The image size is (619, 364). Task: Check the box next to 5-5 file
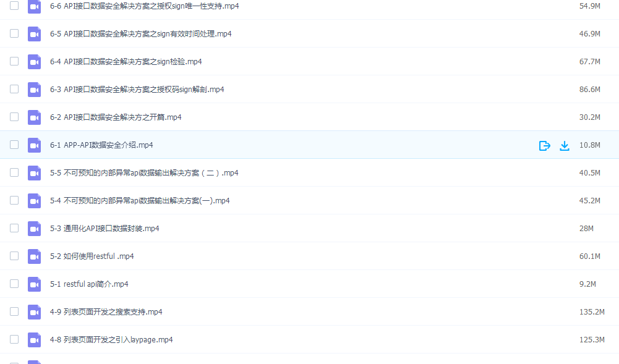(14, 172)
